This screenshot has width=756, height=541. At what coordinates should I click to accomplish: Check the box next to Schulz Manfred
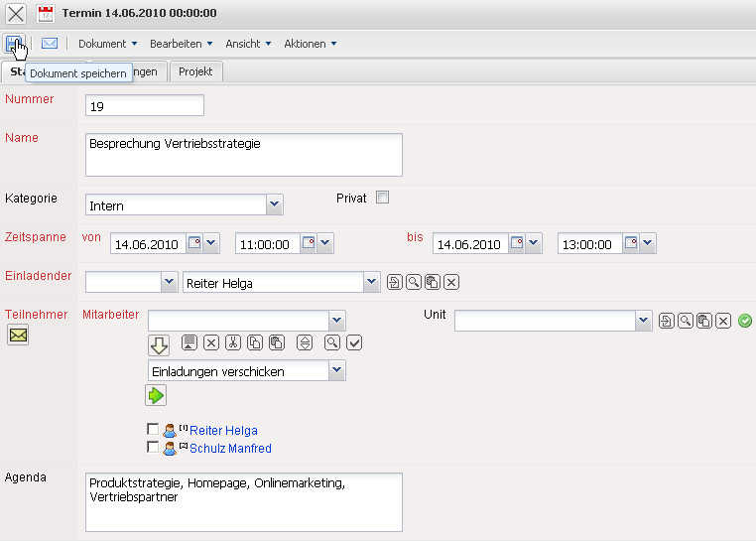click(x=153, y=448)
